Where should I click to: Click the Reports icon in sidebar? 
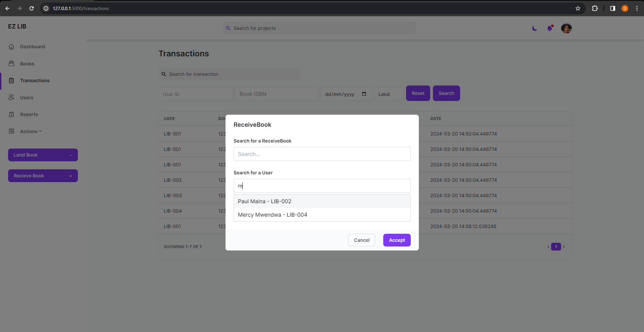pos(11,114)
